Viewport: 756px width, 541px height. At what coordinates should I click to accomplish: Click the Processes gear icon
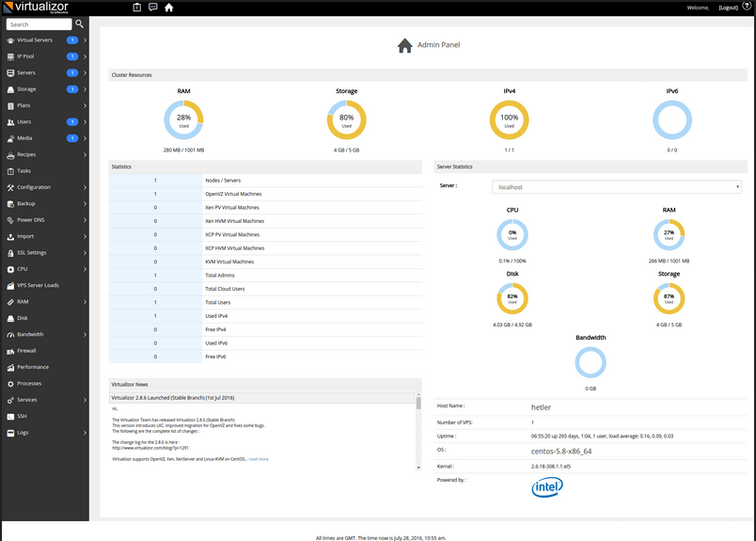click(x=10, y=384)
